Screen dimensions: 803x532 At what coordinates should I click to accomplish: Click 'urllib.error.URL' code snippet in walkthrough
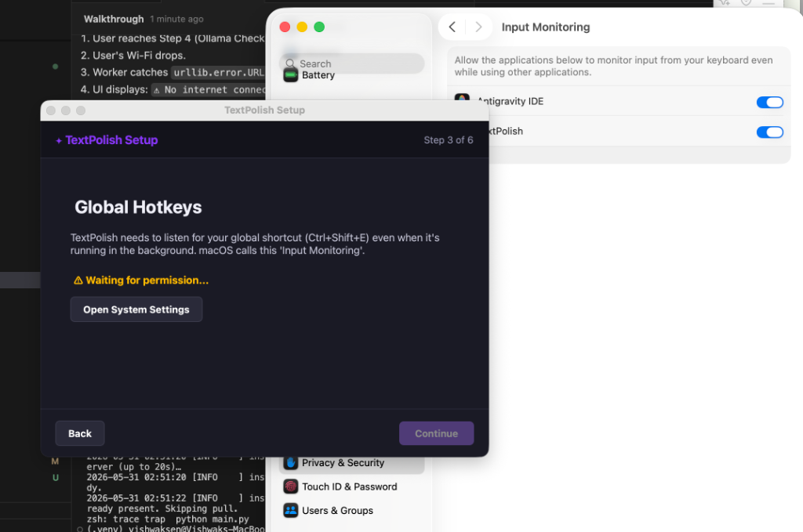click(x=219, y=73)
